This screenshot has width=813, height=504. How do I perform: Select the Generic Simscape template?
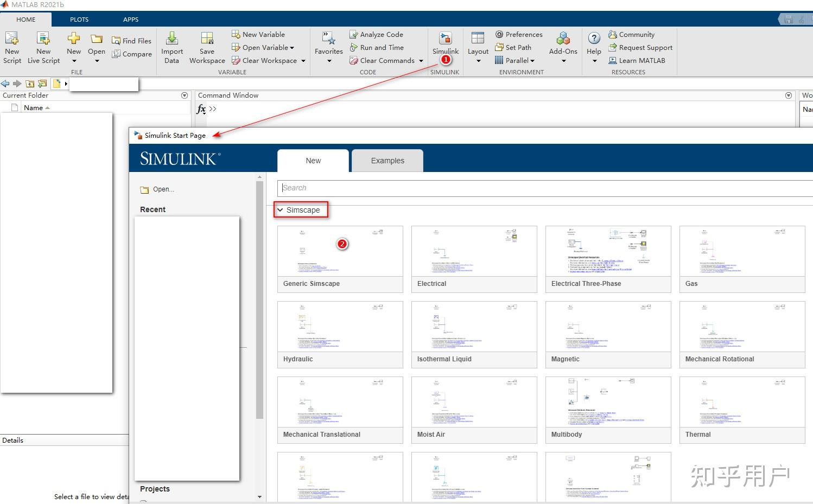tap(340, 259)
